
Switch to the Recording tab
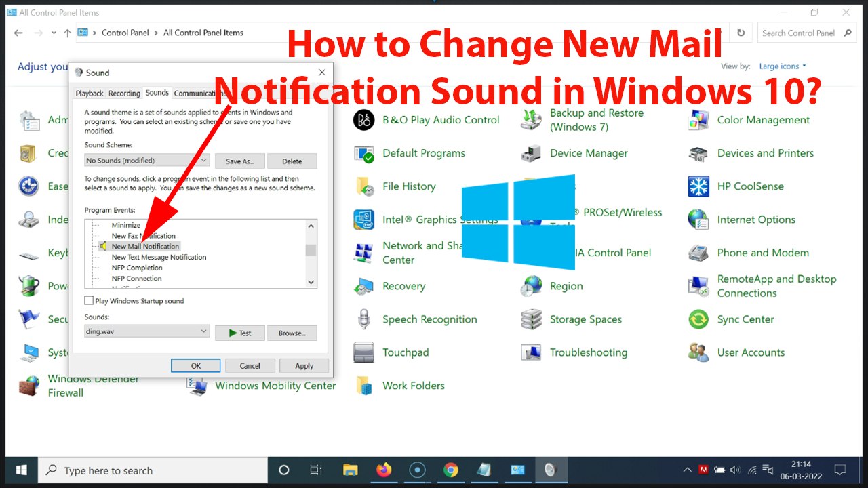click(125, 94)
